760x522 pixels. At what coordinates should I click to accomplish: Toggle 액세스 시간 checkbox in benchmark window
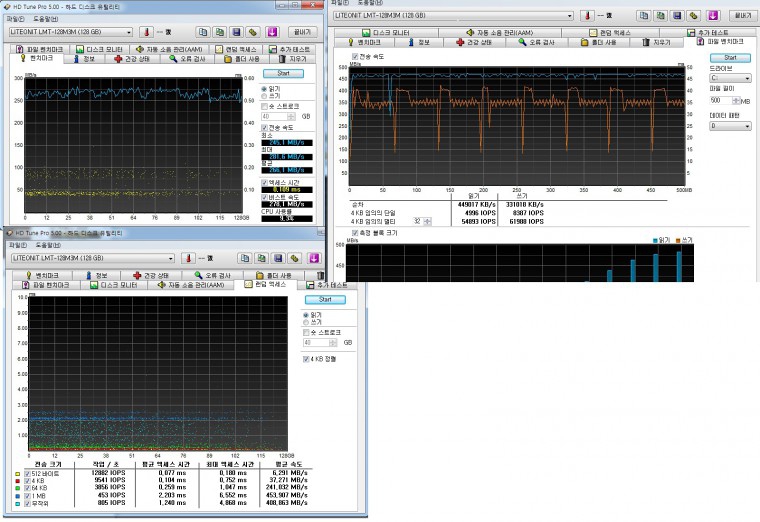coord(265,183)
